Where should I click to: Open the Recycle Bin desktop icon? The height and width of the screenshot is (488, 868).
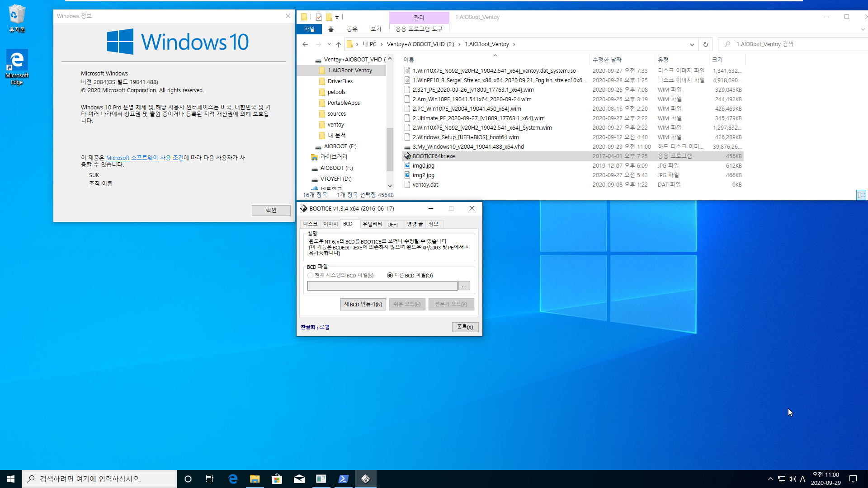pos(17,18)
